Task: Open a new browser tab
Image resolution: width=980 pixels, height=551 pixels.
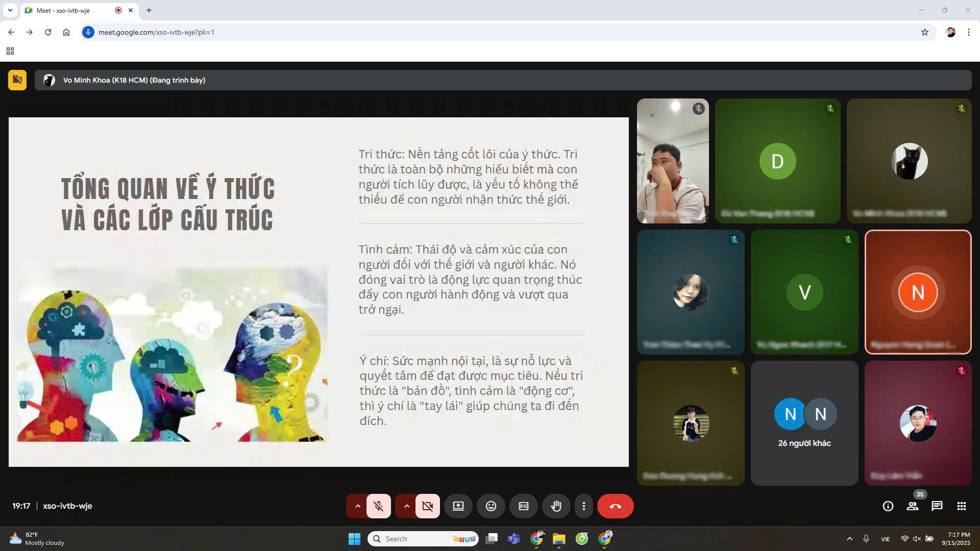Action: pyautogui.click(x=149, y=10)
